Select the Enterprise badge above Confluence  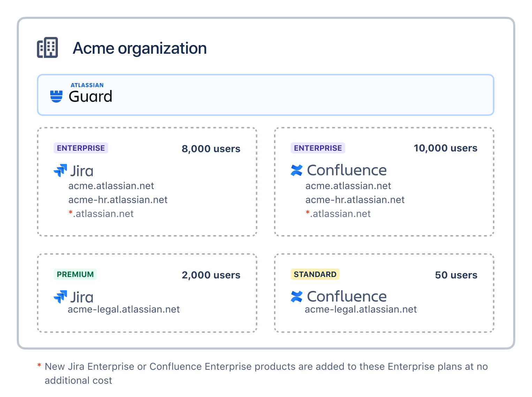coord(318,148)
